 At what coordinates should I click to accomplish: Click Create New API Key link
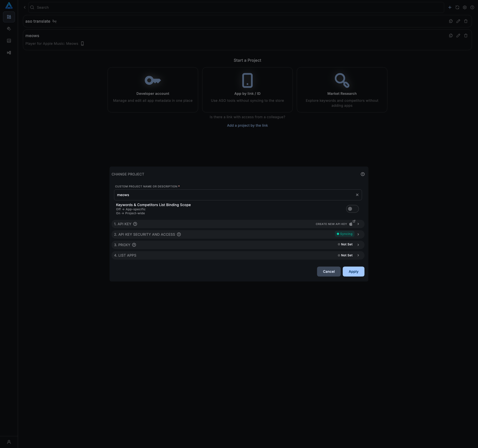331,224
